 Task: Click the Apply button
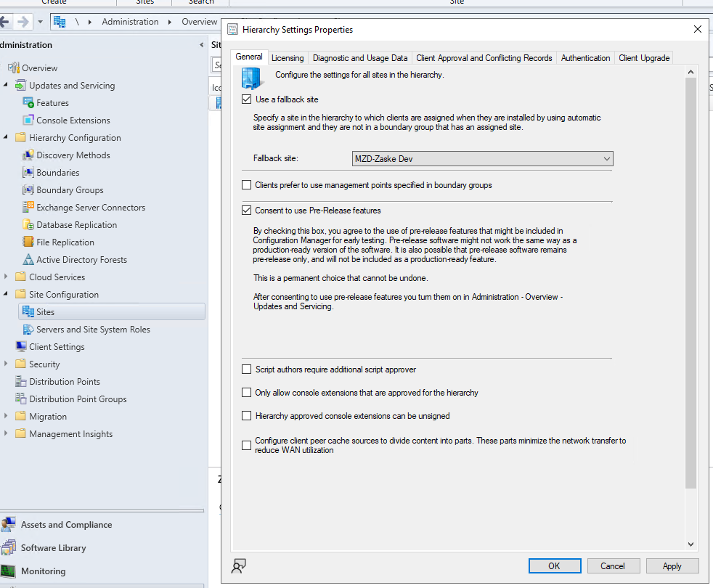(672, 565)
